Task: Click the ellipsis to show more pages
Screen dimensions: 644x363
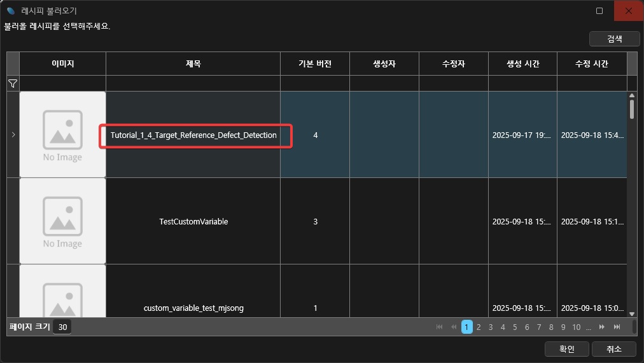Action: pyautogui.click(x=589, y=327)
